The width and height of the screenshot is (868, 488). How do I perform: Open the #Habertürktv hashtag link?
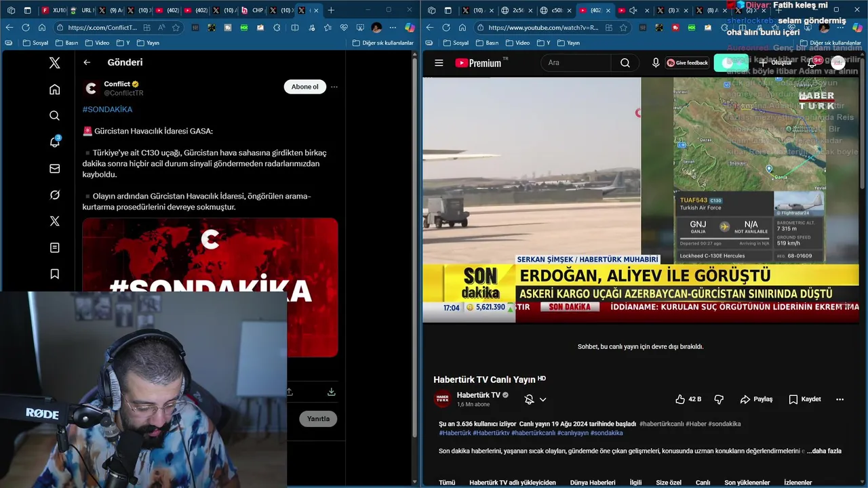click(491, 433)
